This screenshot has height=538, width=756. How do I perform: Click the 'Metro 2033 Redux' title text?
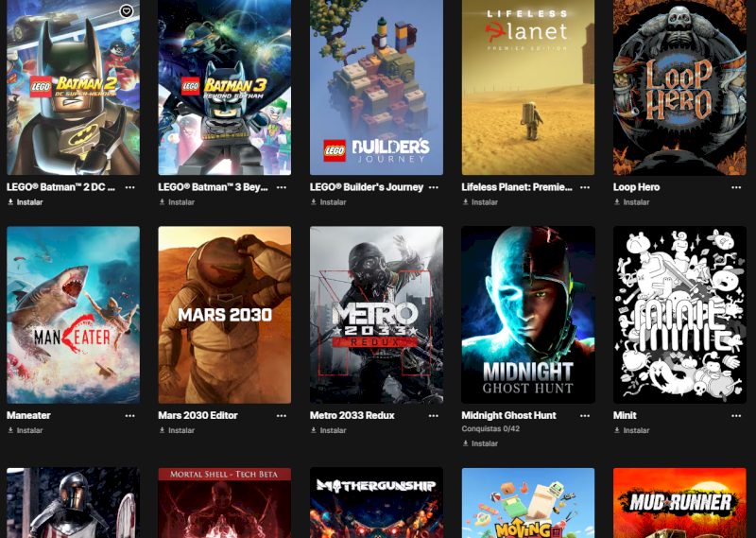click(x=352, y=415)
